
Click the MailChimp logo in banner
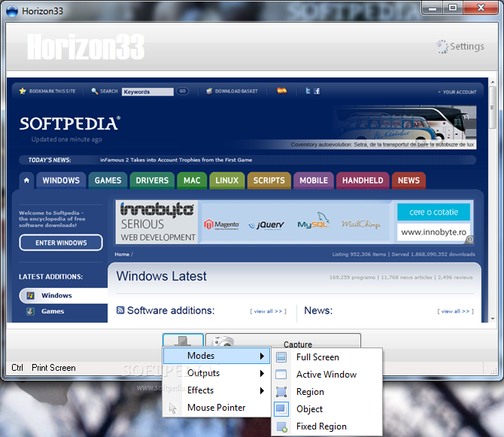(x=360, y=223)
